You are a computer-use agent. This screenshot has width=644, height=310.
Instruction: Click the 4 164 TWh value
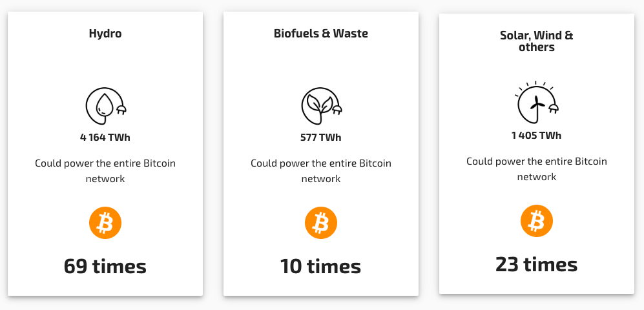(105, 137)
